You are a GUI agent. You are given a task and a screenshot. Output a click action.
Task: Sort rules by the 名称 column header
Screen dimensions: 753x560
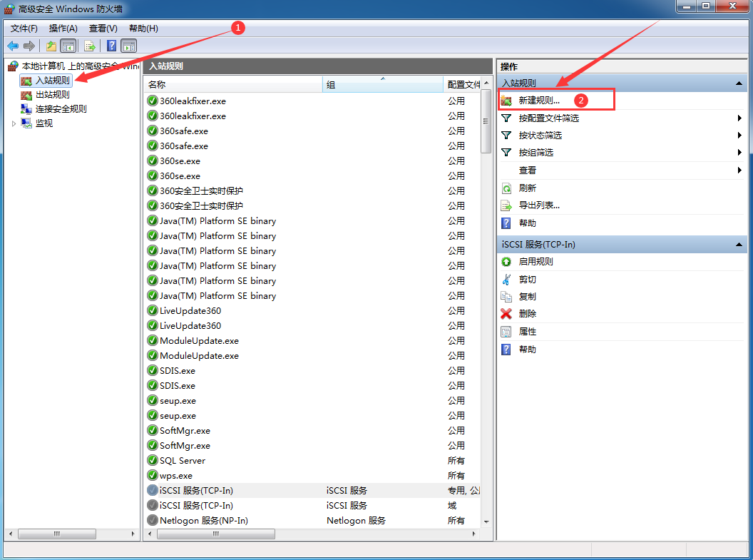point(233,84)
